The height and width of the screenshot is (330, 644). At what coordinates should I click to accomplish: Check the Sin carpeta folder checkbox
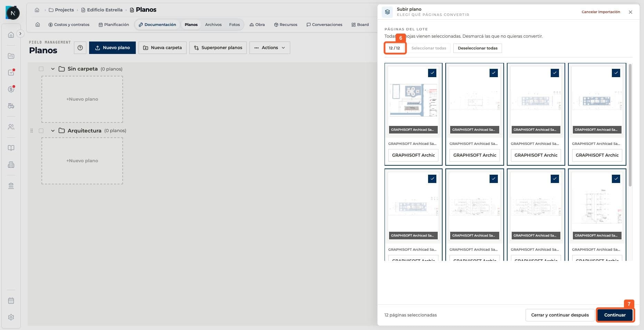[41, 69]
